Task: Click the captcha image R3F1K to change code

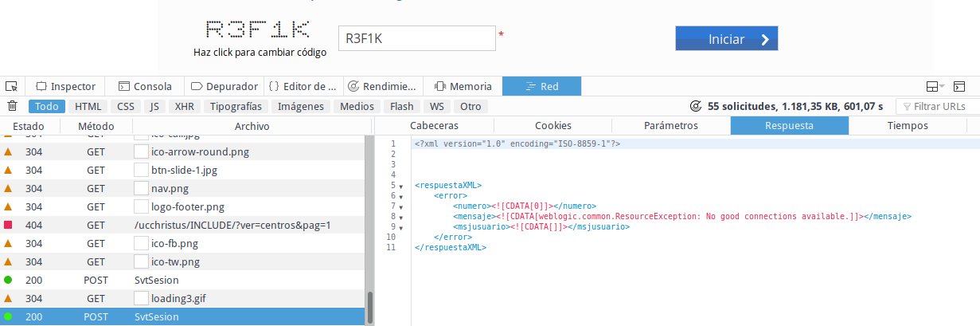Action: click(257, 30)
